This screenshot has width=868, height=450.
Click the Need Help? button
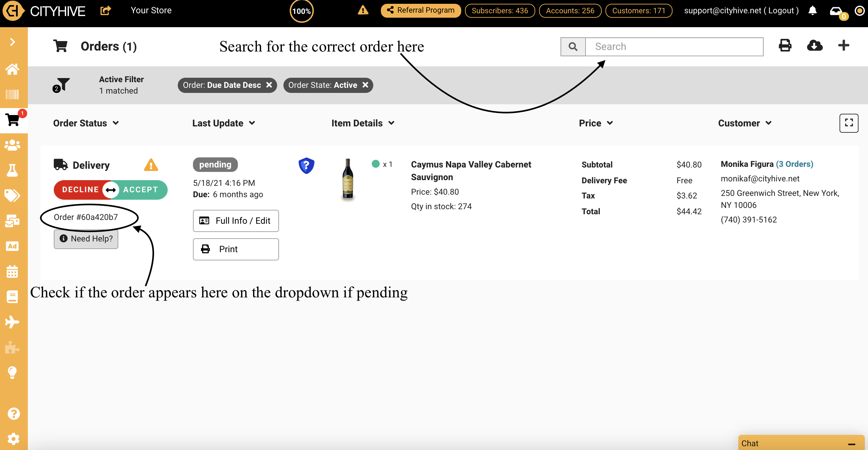[86, 239]
